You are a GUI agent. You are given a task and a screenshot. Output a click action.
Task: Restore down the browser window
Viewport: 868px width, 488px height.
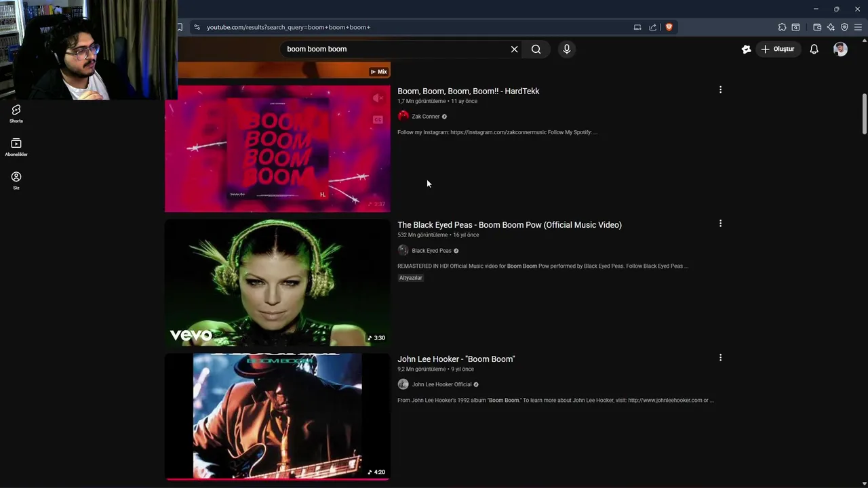pos(836,9)
